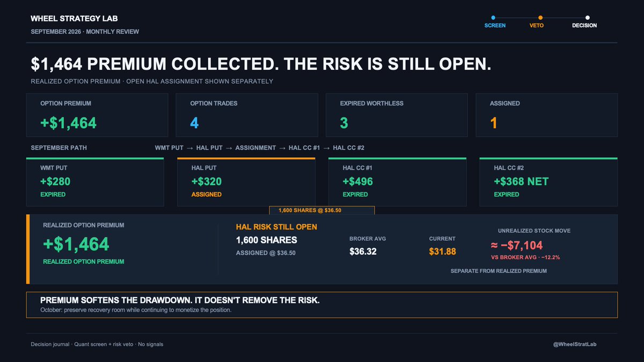Click the orange ASSIGNED status under HAL PUT
The image size is (644, 362).
click(207, 195)
